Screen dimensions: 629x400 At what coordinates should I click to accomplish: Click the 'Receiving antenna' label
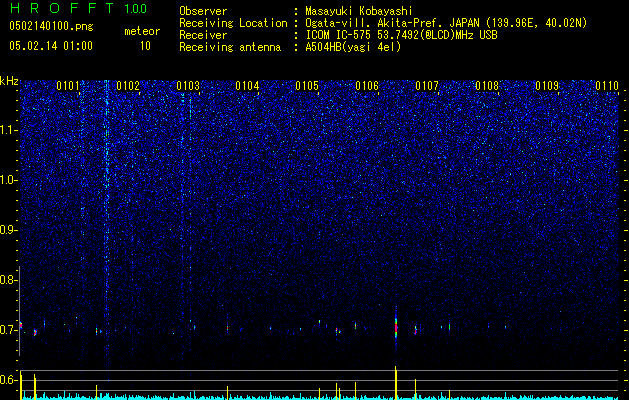click(x=230, y=47)
